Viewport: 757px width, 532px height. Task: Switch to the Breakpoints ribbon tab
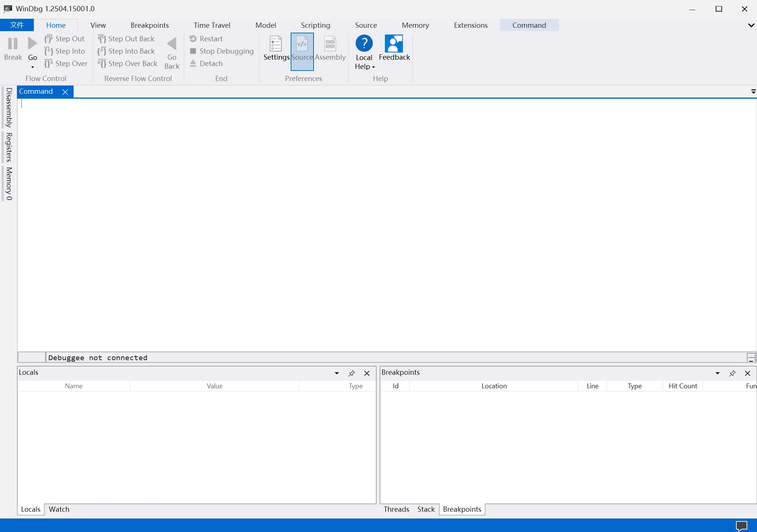(x=149, y=25)
